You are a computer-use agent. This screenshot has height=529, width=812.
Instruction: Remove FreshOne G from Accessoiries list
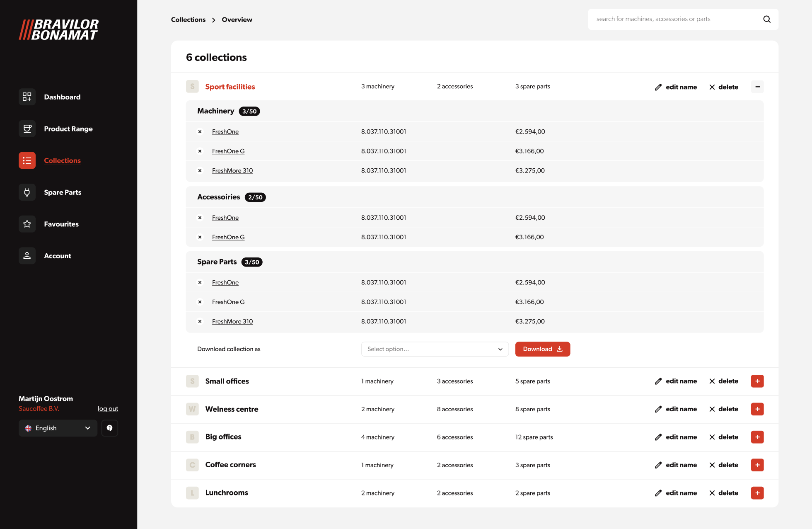coord(200,237)
